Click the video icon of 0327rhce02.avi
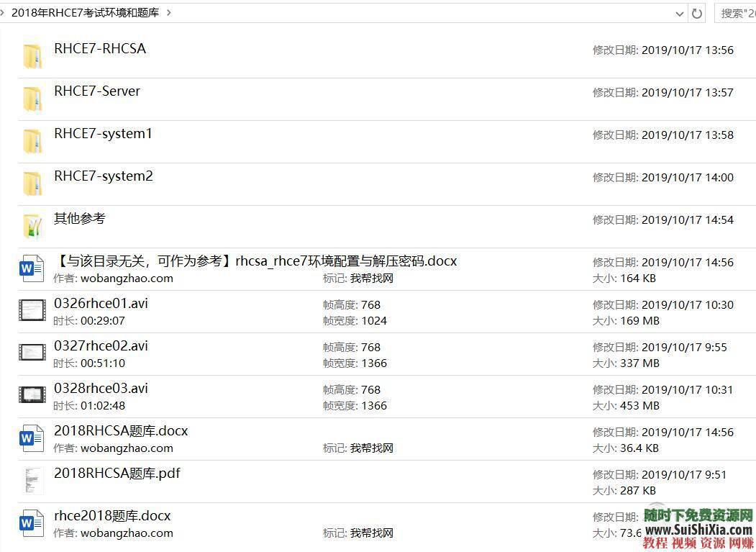Screen dimensions: 756x552 pos(31,353)
